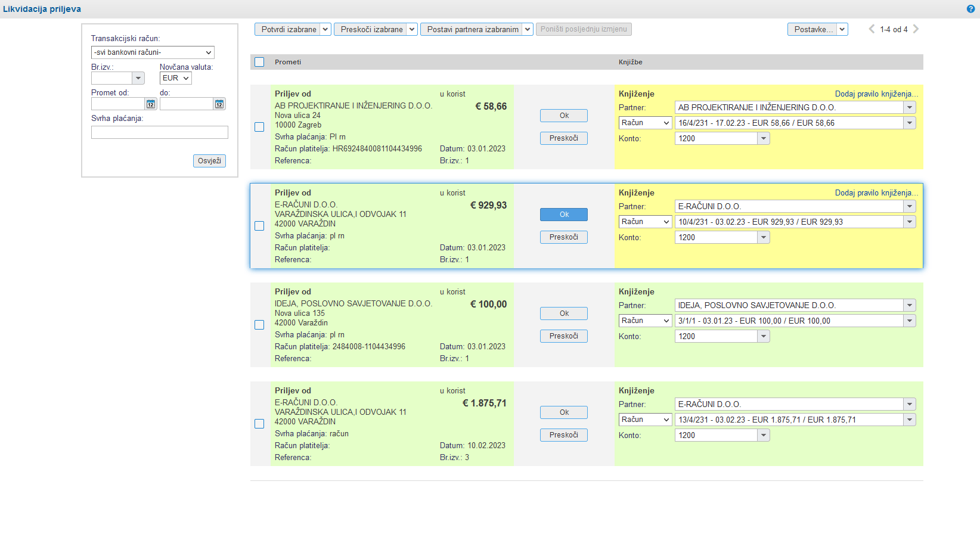Go to next page arrow
The image size is (980, 534).
[x=916, y=29]
